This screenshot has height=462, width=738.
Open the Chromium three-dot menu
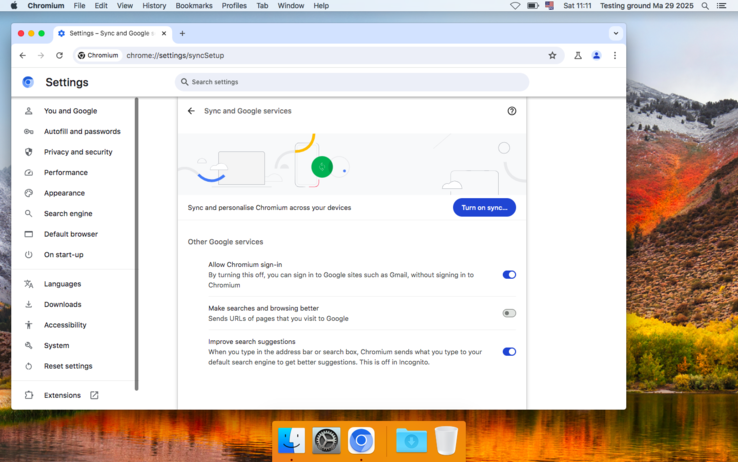614,55
